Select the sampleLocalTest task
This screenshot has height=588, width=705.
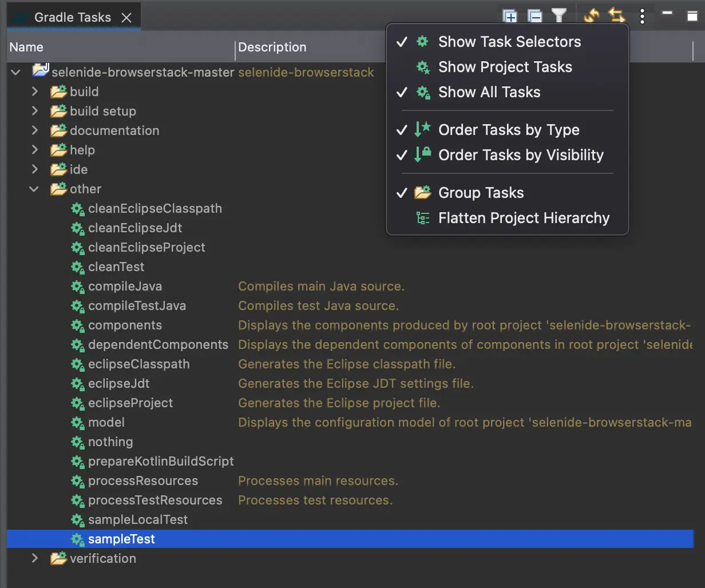point(137,519)
